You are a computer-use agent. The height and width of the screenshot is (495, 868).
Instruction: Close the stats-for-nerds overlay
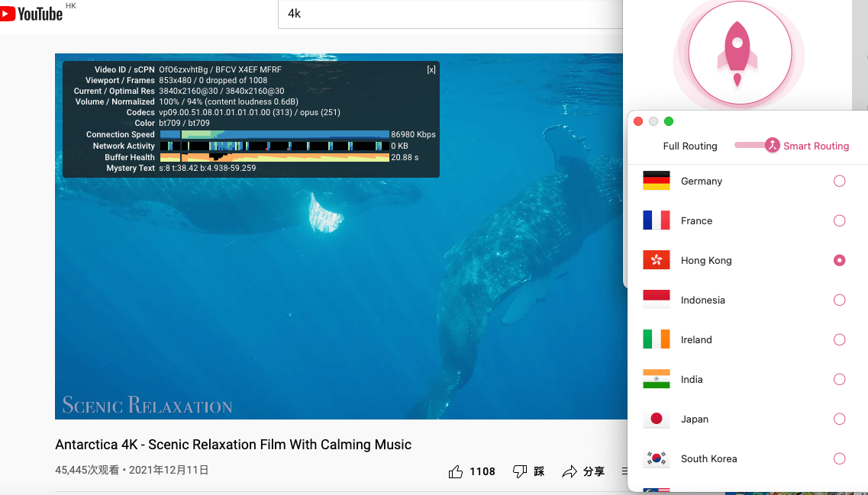pos(431,69)
